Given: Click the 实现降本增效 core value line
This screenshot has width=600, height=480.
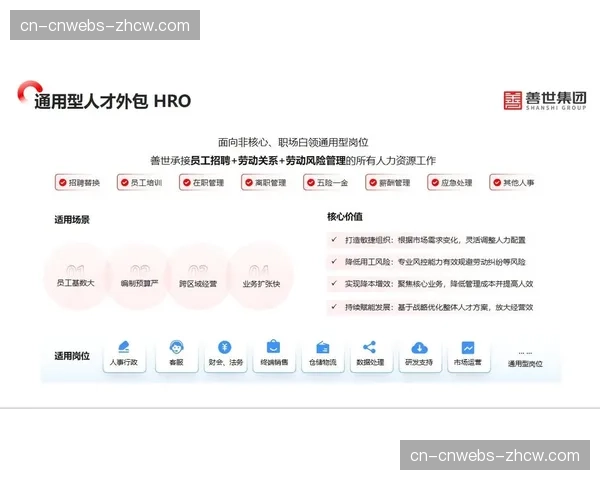Looking at the screenshot, I should [x=430, y=284].
